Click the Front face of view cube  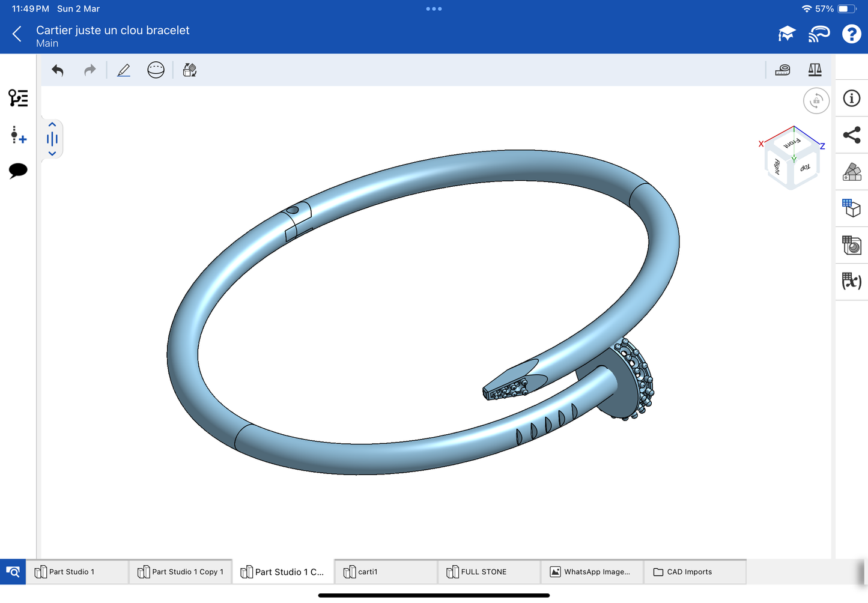(x=792, y=143)
